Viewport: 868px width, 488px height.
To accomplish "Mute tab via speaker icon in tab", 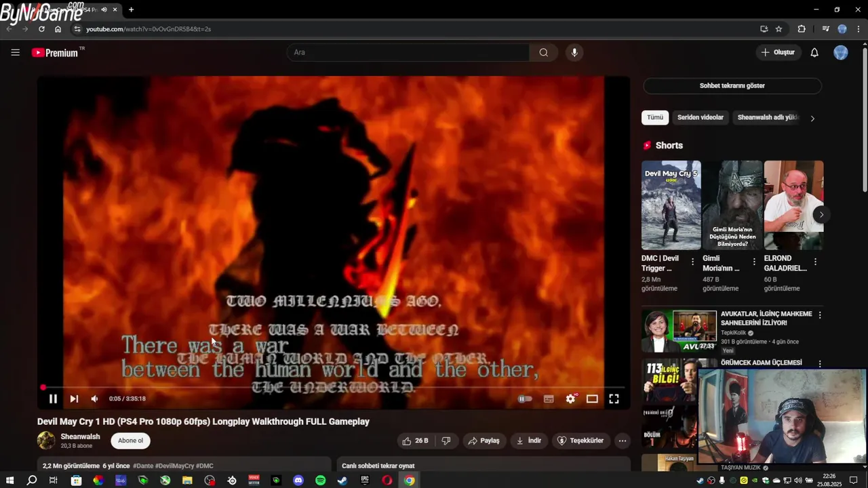I will click(x=104, y=9).
